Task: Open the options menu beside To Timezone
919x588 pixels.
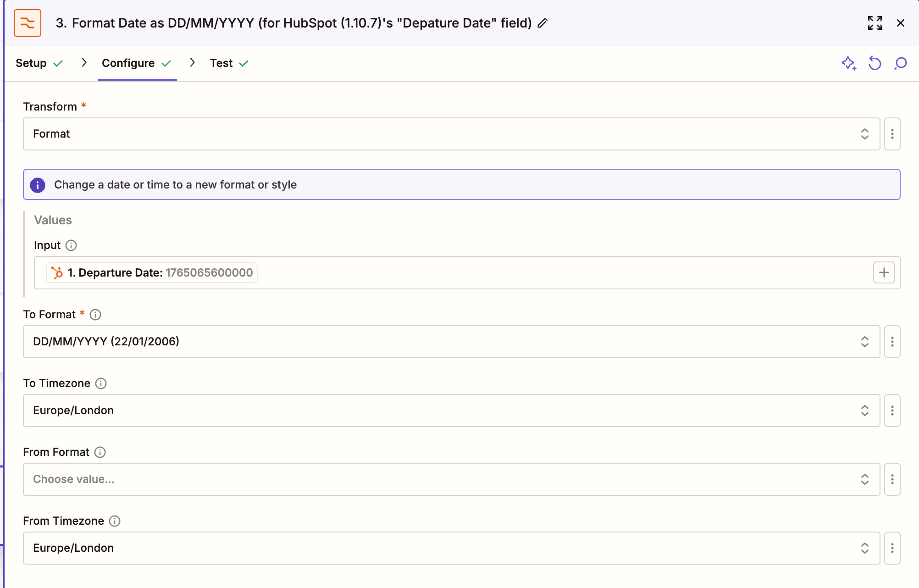Action: click(892, 410)
